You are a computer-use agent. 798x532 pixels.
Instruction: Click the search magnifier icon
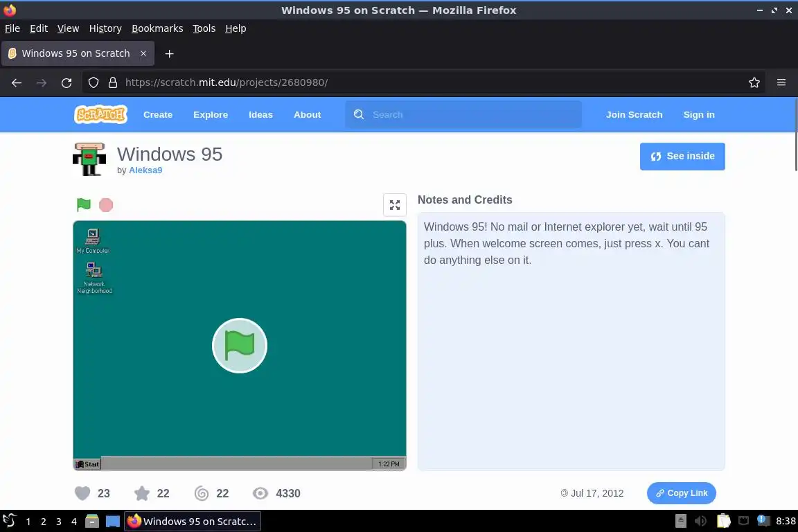click(359, 114)
